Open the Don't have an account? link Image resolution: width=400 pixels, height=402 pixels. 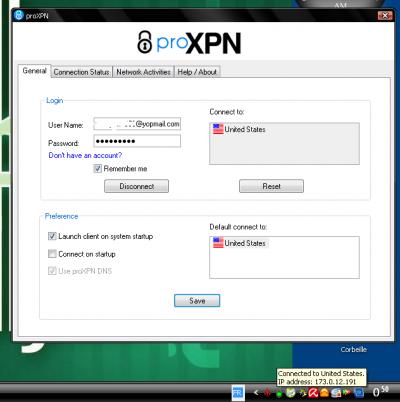click(x=85, y=155)
